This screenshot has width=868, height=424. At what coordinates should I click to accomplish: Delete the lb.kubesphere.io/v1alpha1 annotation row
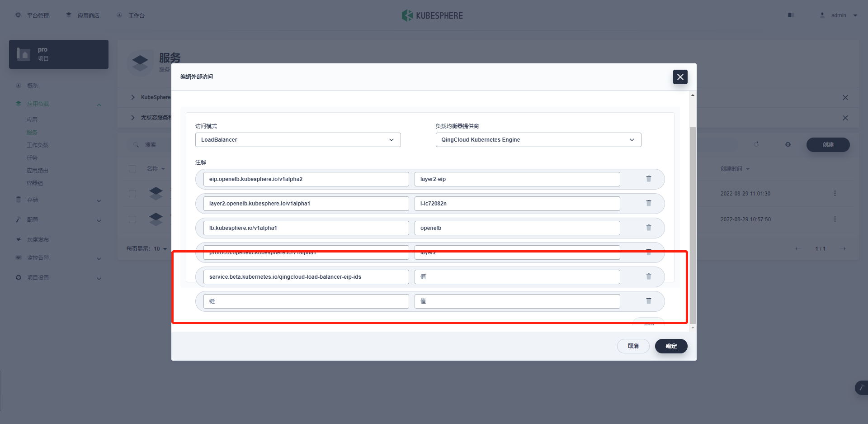pyautogui.click(x=649, y=228)
